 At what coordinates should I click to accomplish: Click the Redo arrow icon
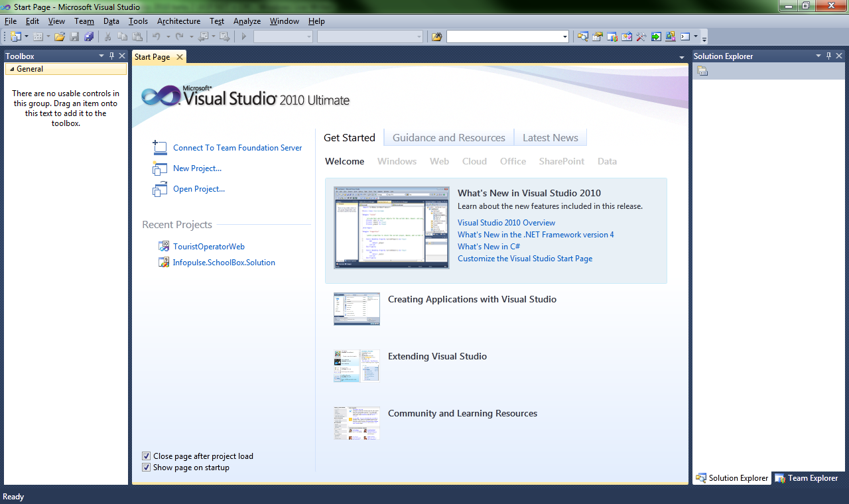click(x=180, y=36)
